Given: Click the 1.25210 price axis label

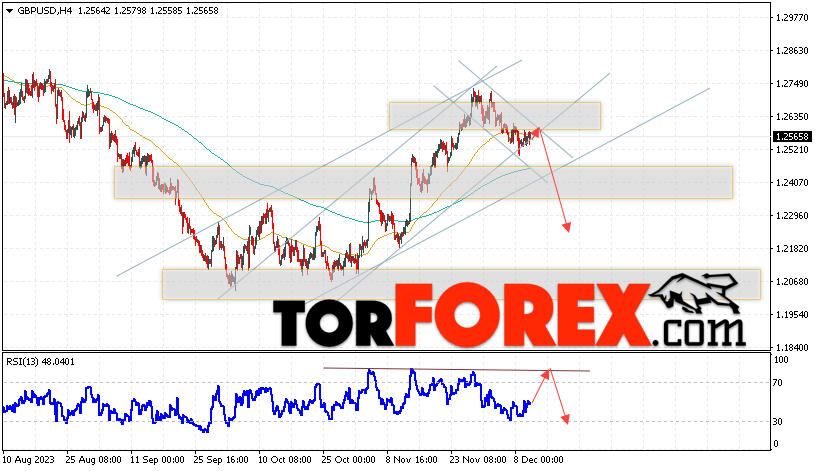Looking at the screenshot, I should tap(792, 150).
